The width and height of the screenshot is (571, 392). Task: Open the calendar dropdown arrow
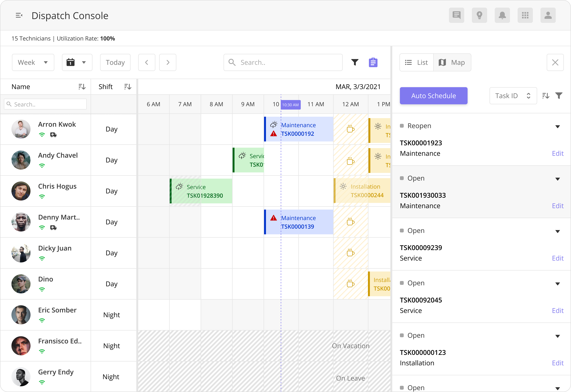coord(84,62)
